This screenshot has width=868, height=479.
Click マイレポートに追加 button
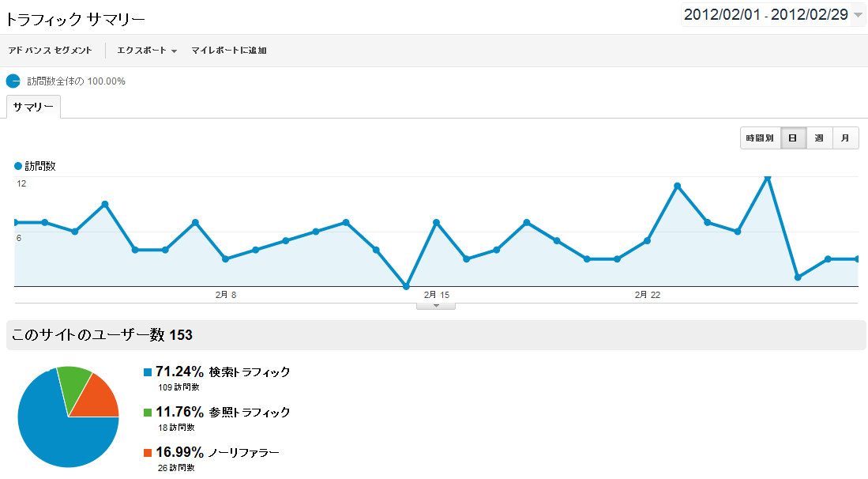pyautogui.click(x=229, y=51)
